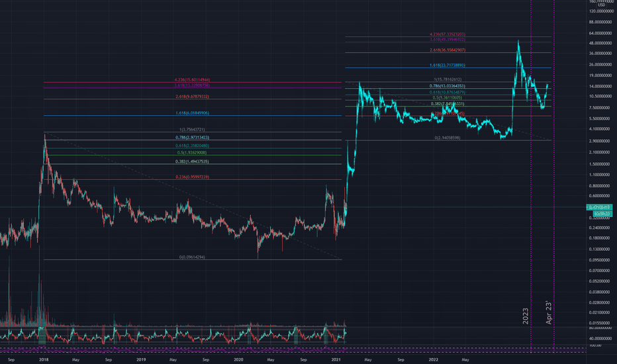Select the 4.236(57.33523203) Fibonacci label
This screenshot has height=364, width=617.
448,34
